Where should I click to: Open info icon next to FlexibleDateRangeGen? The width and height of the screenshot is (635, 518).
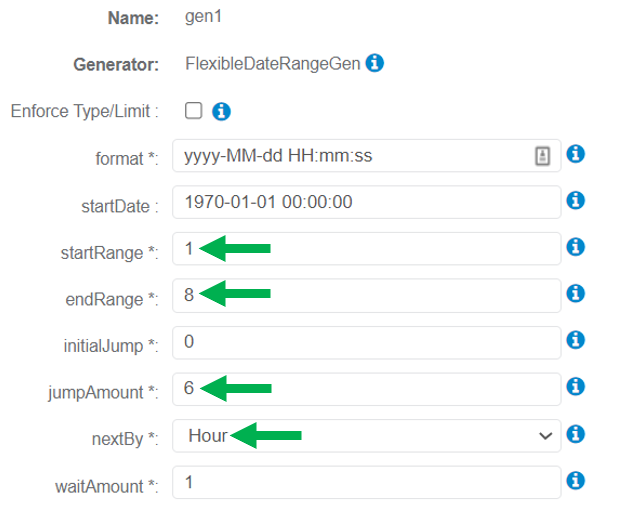[x=375, y=63]
